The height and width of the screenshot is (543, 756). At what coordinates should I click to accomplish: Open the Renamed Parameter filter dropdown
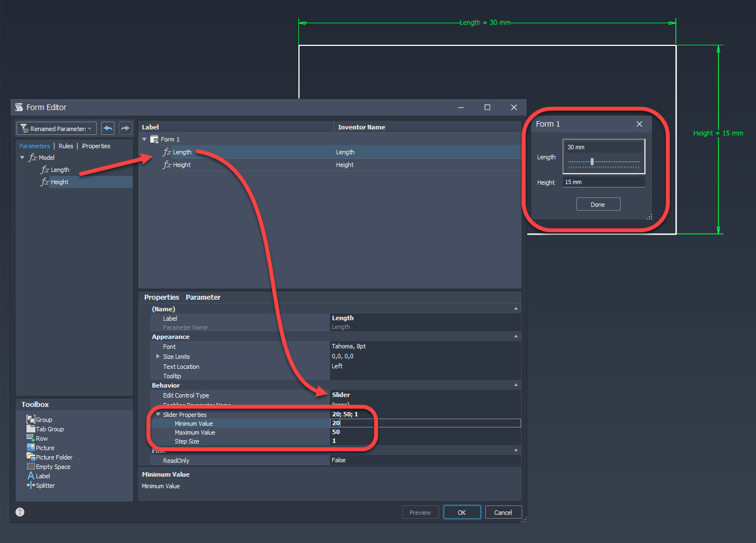[x=90, y=128]
